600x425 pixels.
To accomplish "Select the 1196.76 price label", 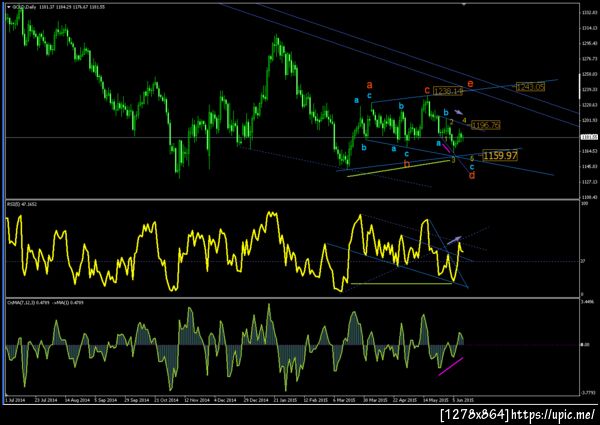I will [486, 125].
